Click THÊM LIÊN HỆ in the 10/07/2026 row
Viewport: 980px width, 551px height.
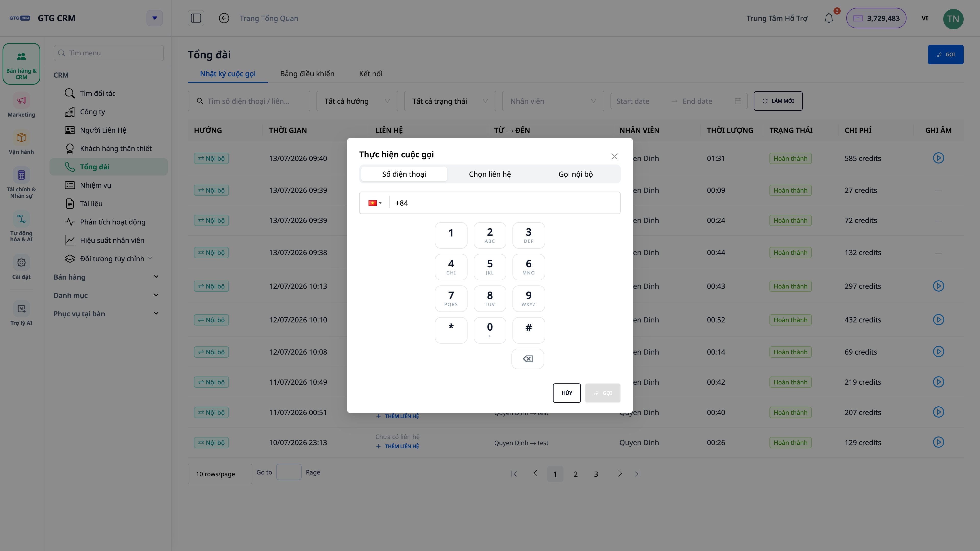[x=397, y=446]
